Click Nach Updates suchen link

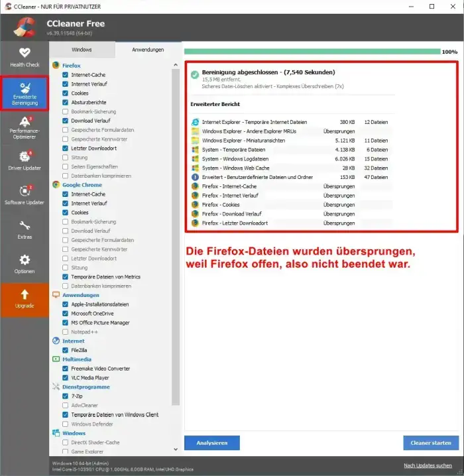click(428, 465)
